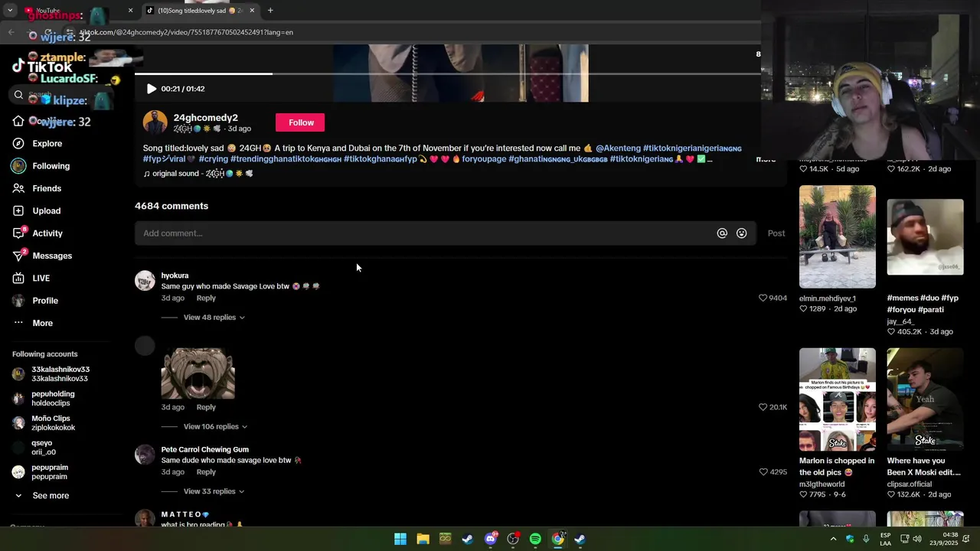Open the emoji picker in comment box
This screenshot has width=980, height=551.
741,233
